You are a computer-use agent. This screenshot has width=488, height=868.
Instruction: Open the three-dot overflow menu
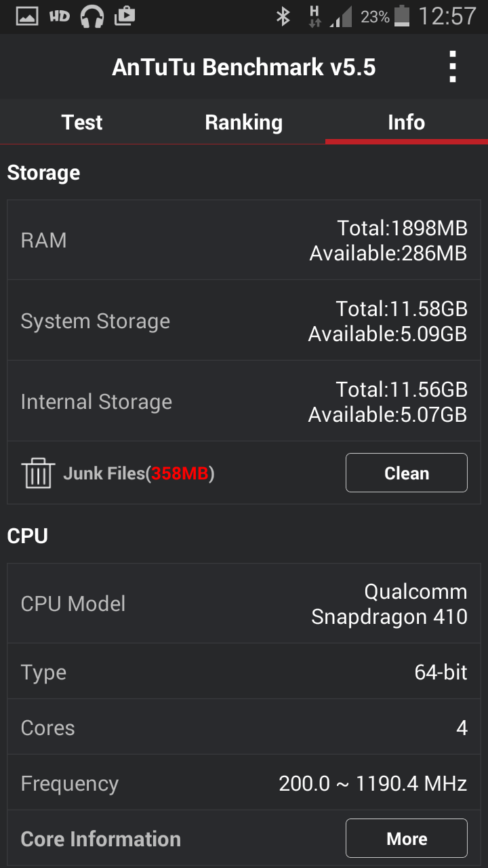tap(452, 67)
